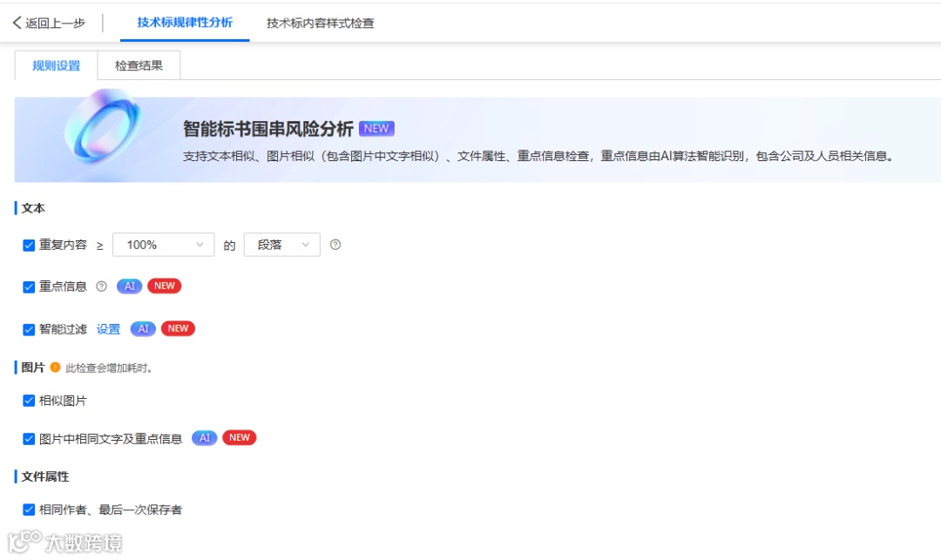The image size is (941, 560).
Task: Disable the 相似图片 checkbox
Action: click(29, 400)
